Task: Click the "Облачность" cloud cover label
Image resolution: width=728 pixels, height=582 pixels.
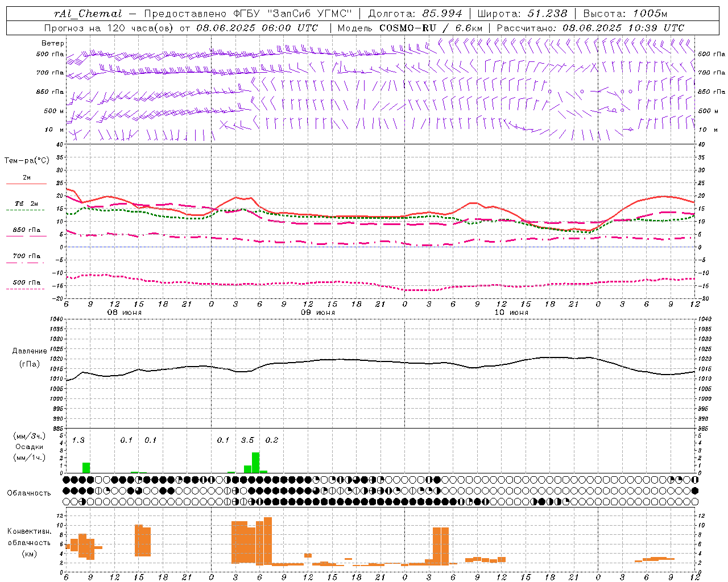Action: (x=29, y=493)
